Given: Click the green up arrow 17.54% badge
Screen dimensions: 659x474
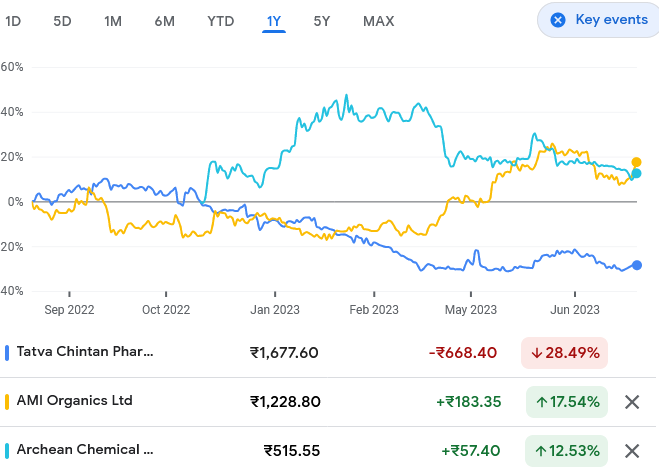Looking at the screenshot, I should tap(566, 402).
